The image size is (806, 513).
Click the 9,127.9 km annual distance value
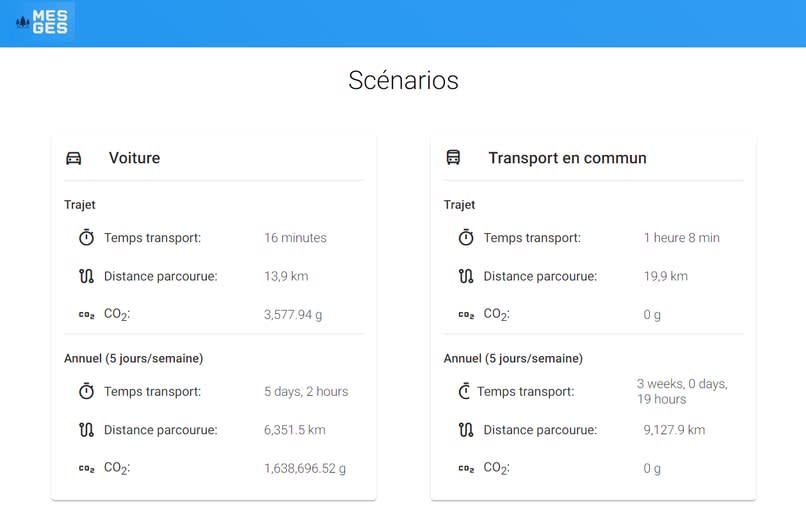pyautogui.click(x=674, y=430)
